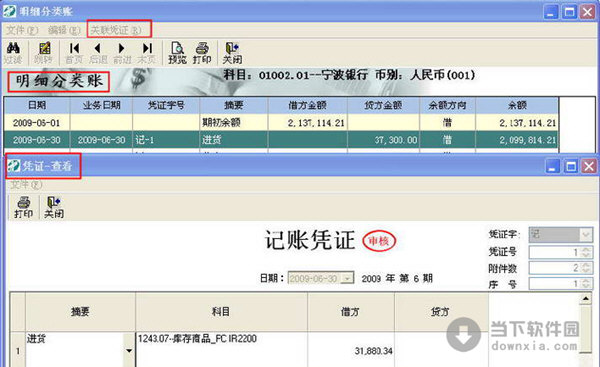Click the voucher row number 1
Screen dimensions: 600x367
[18, 350]
